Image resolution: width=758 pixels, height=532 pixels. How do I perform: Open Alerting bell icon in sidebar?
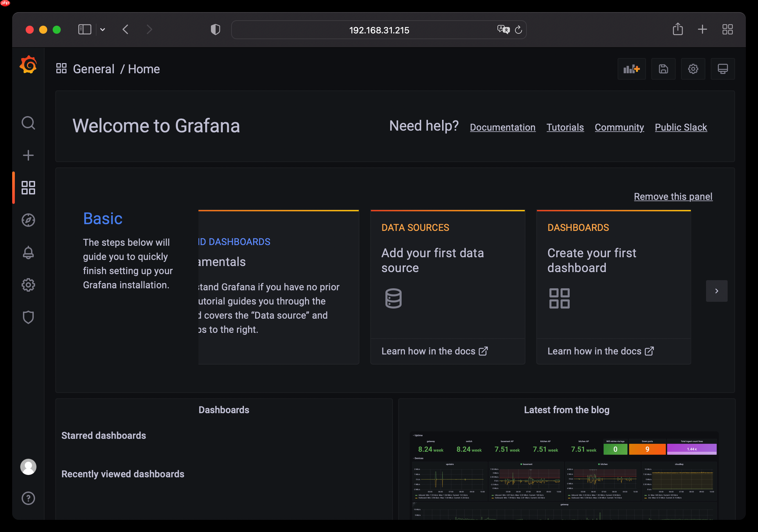28,252
